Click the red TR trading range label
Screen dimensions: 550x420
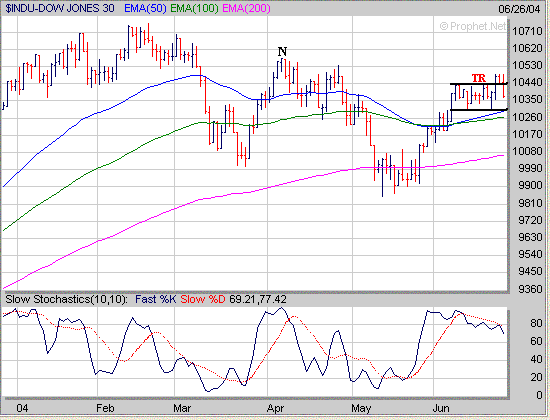[x=479, y=78]
